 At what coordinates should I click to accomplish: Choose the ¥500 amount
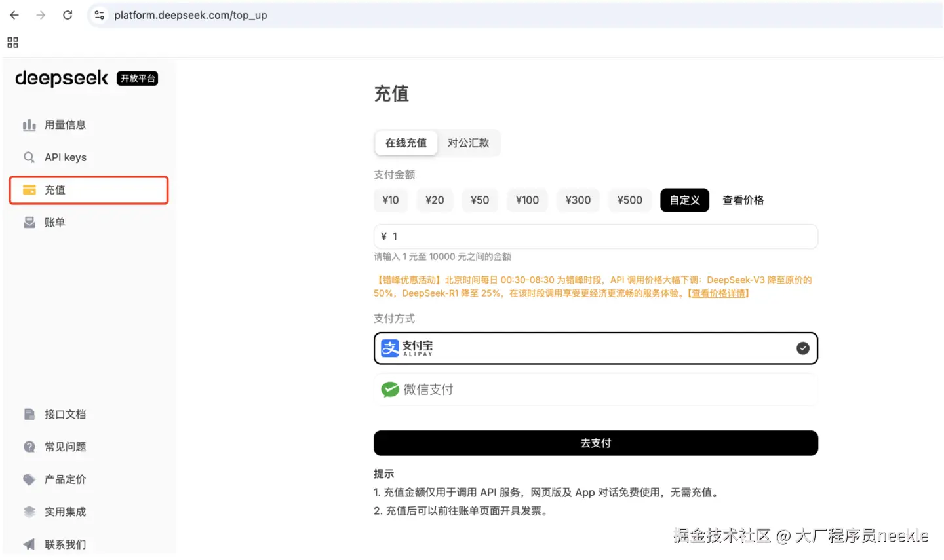(x=630, y=200)
